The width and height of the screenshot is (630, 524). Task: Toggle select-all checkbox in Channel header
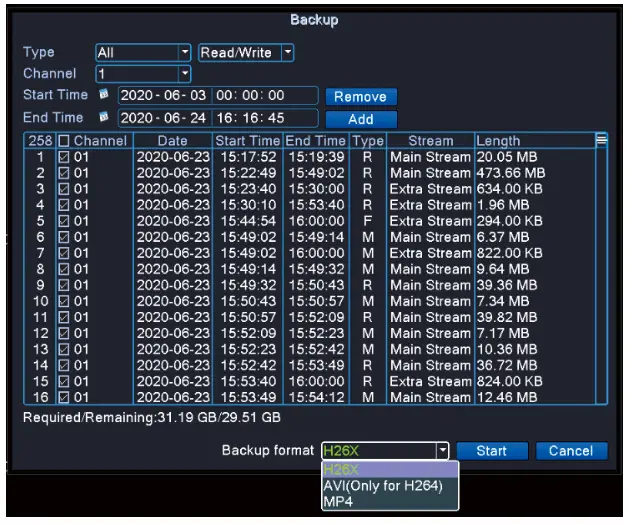click(x=64, y=141)
